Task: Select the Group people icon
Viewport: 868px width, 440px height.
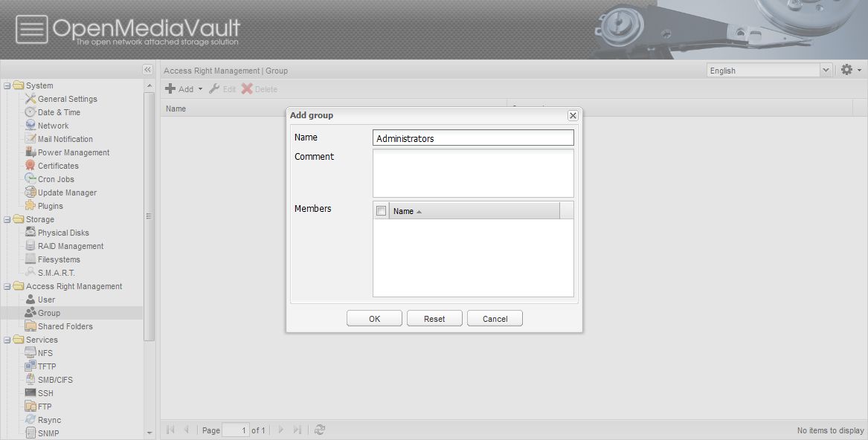Action: click(x=30, y=312)
